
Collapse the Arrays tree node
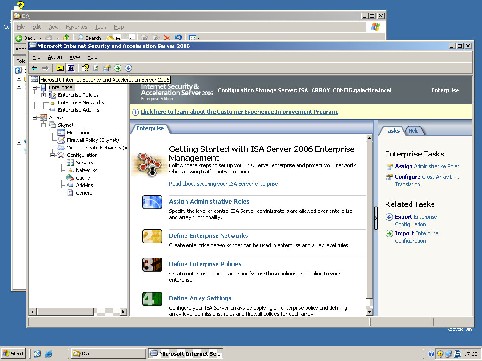(x=36, y=118)
